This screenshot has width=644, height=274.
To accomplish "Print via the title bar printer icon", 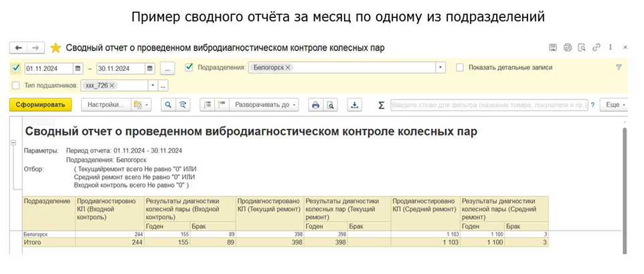I will [x=568, y=47].
